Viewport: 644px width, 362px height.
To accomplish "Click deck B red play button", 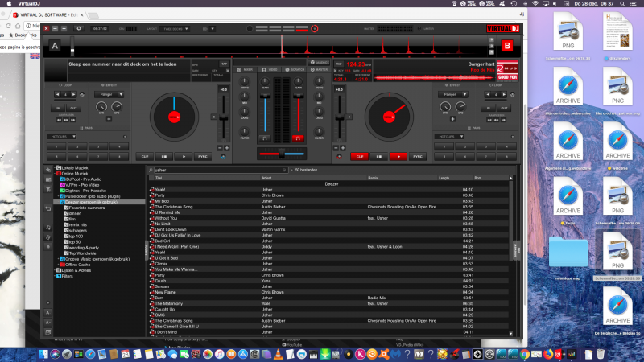I will coord(398,157).
